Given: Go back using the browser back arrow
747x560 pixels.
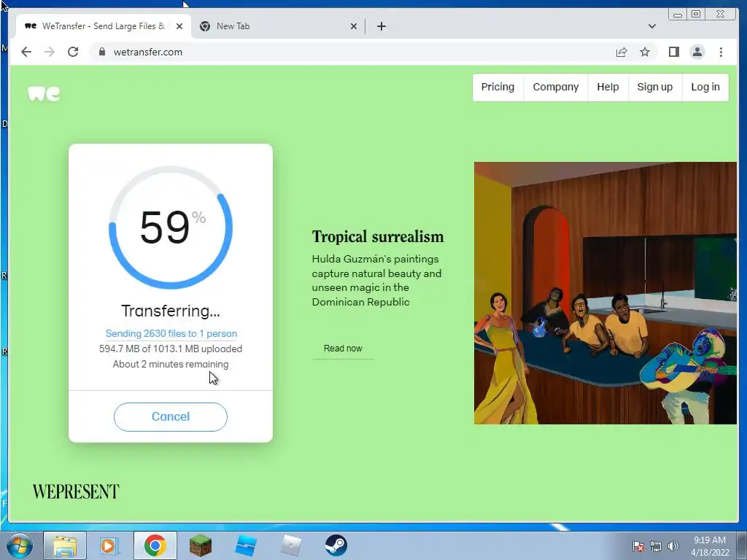Looking at the screenshot, I should pos(26,52).
